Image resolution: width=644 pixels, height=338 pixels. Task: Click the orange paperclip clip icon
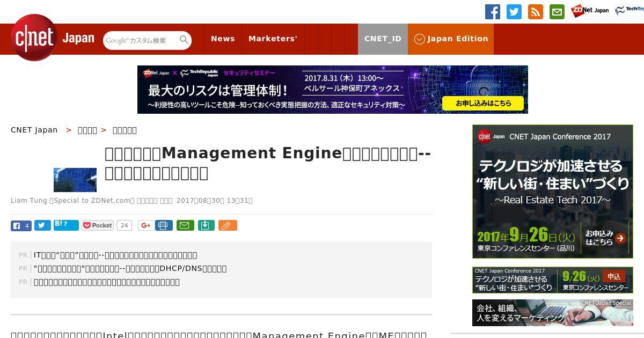228,225
